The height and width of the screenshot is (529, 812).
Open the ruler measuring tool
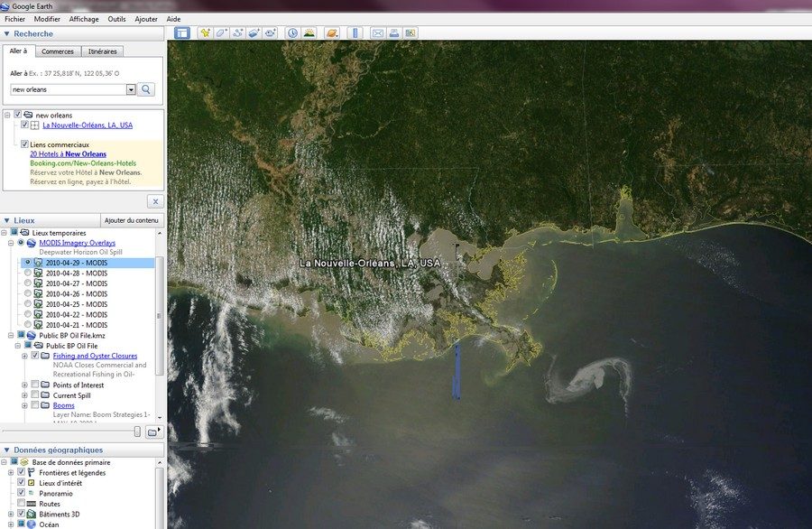click(x=354, y=33)
